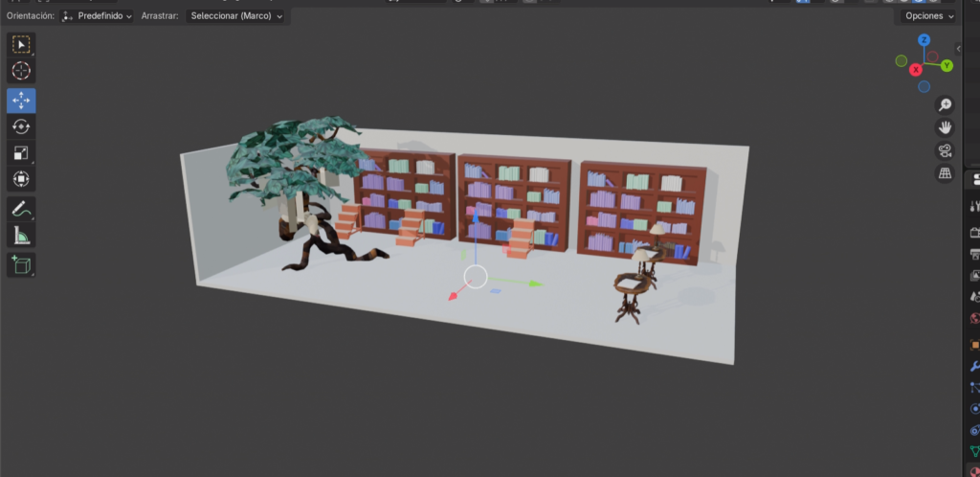
Task: Align view to red X axis
Action: click(916, 69)
